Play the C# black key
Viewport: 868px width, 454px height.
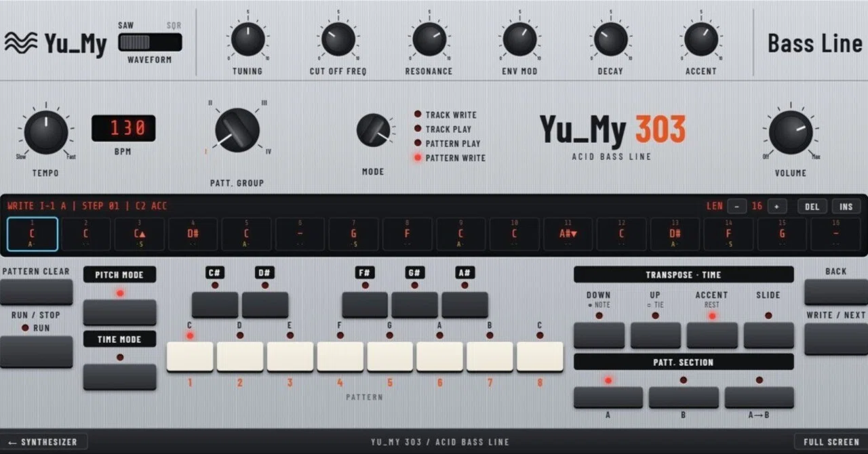(215, 305)
